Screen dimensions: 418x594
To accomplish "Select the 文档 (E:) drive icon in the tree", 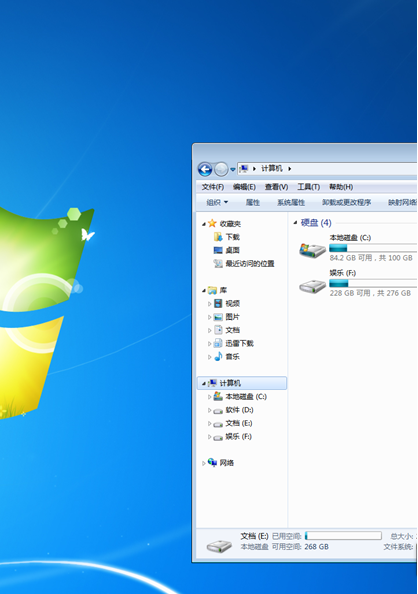I will (x=218, y=424).
